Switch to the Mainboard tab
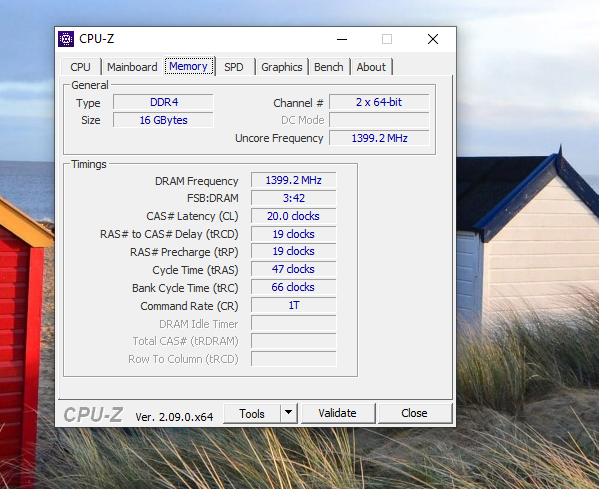The width and height of the screenshot is (599, 489). click(x=132, y=67)
